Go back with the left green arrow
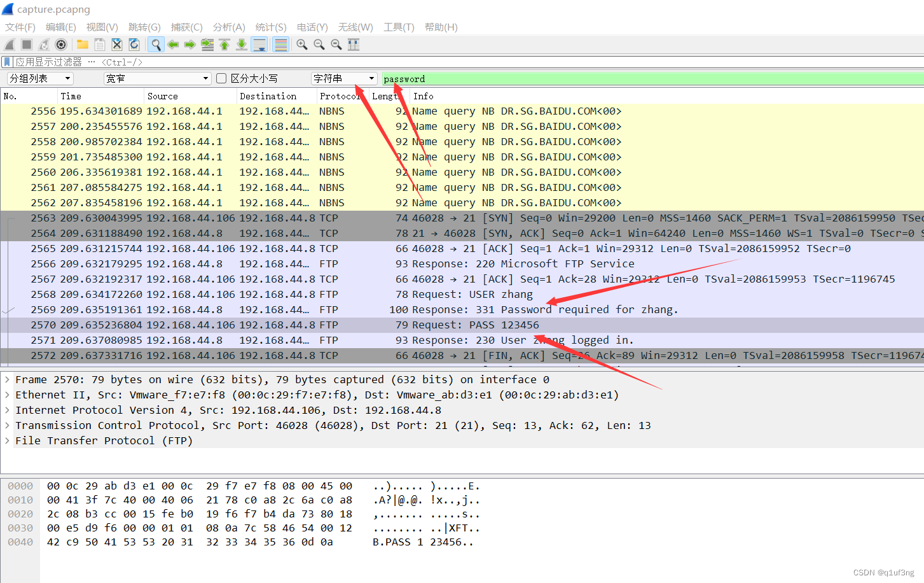Screen dimensions: 924x583 click(173, 45)
